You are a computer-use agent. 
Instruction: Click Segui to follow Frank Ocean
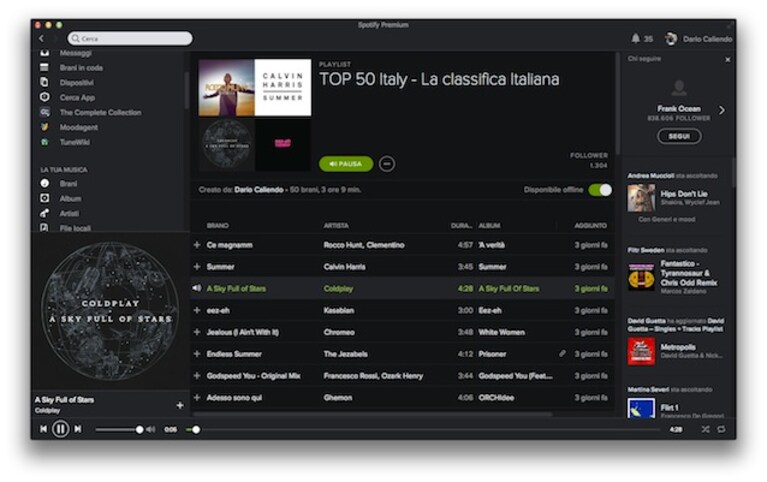(x=679, y=136)
